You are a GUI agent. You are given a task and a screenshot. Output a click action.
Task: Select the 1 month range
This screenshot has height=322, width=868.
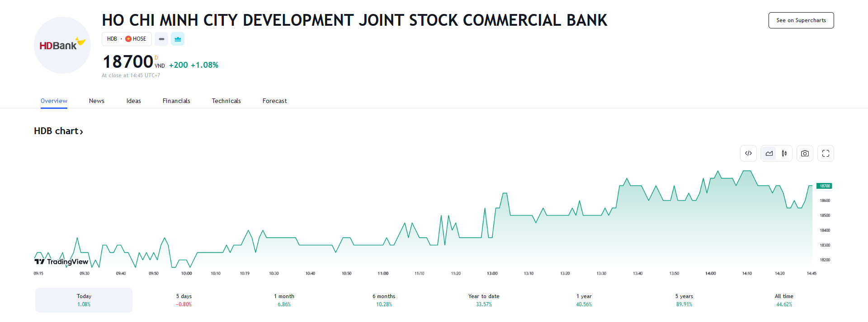284,300
